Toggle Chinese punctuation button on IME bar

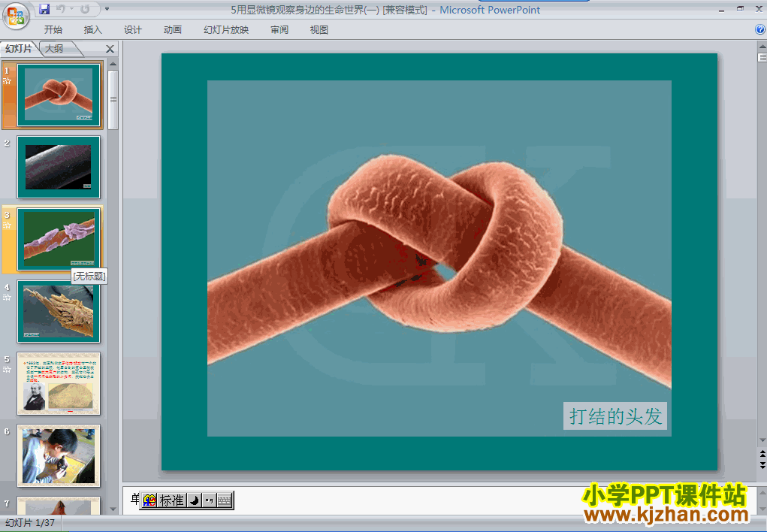[x=209, y=500]
